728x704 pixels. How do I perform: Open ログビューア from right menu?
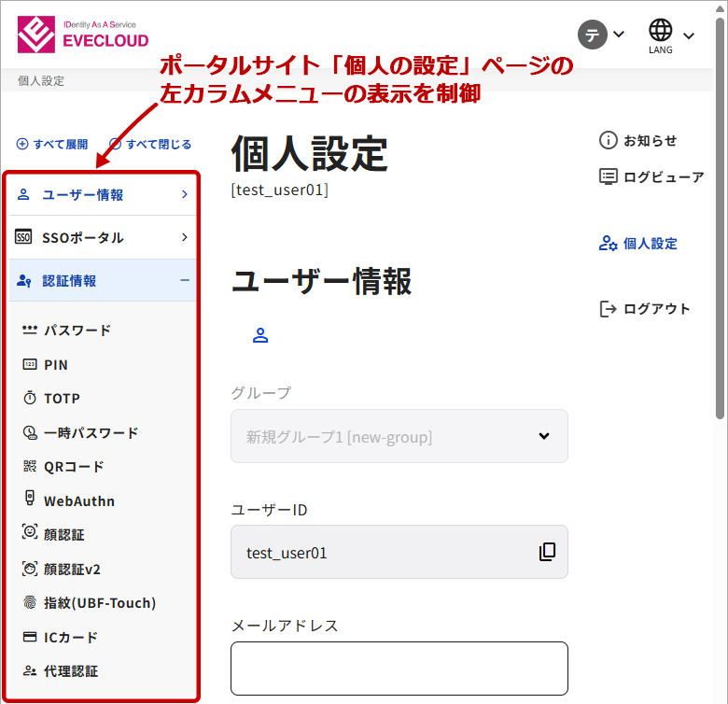[651, 176]
